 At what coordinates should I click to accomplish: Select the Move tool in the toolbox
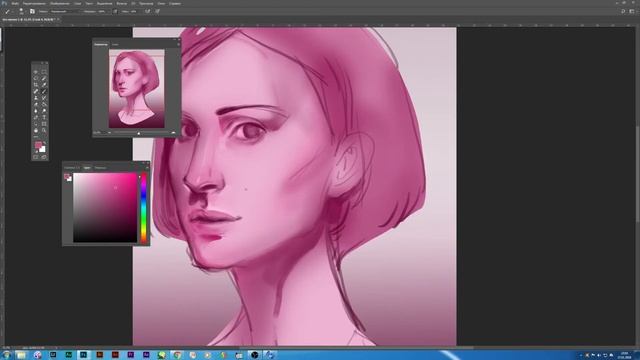[x=36, y=72]
